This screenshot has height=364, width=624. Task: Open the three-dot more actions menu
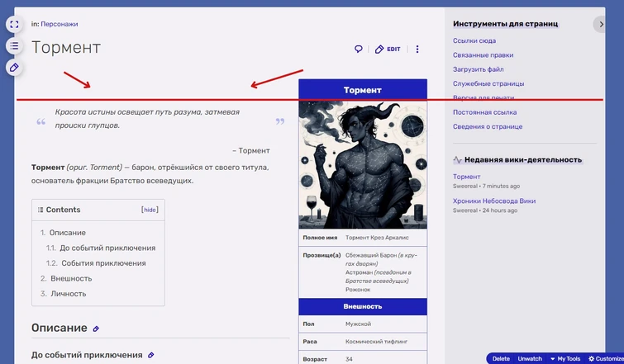(x=417, y=49)
